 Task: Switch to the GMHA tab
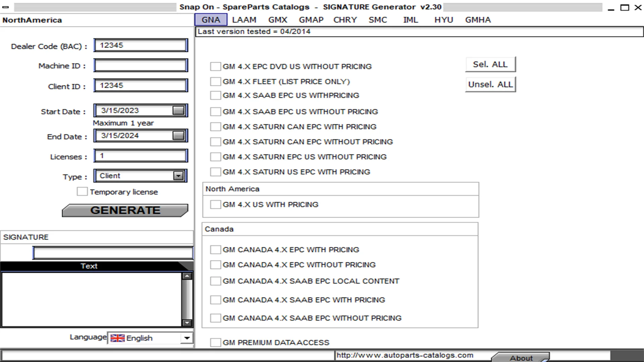tap(478, 20)
